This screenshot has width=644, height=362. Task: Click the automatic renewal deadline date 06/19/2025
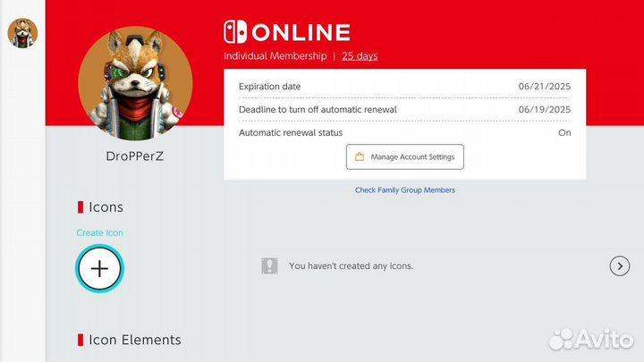[544, 109]
